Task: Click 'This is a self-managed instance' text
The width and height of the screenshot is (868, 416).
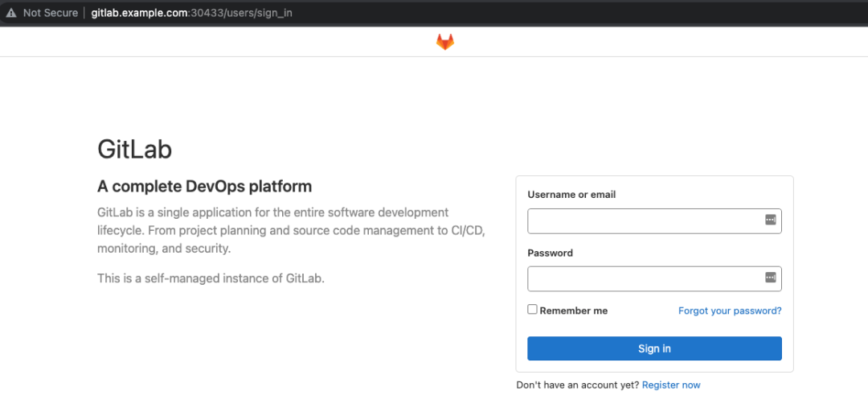Action: [x=211, y=278]
